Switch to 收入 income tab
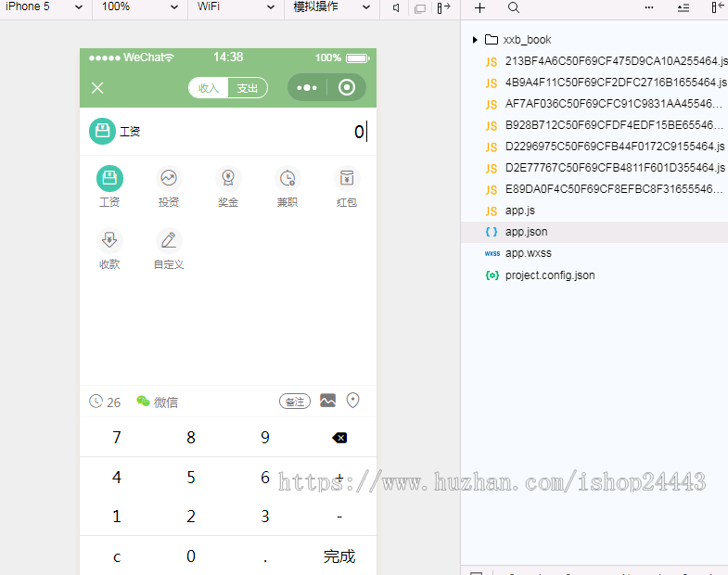 pos(208,88)
